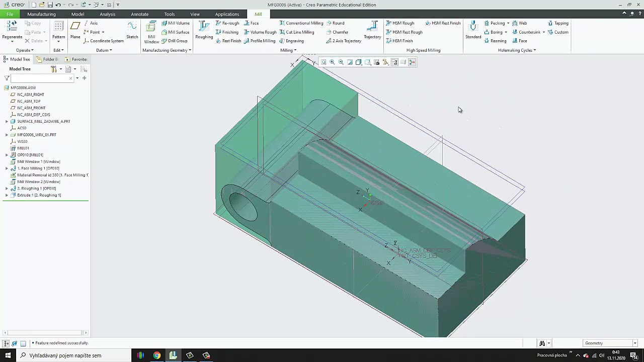Select MILL01 in model tree

tap(23, 148)
